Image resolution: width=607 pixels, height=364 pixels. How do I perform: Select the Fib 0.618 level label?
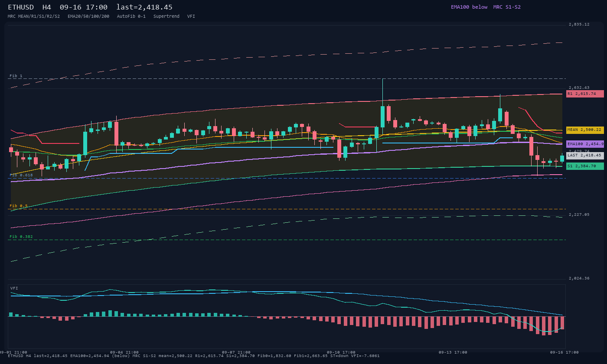21,175
